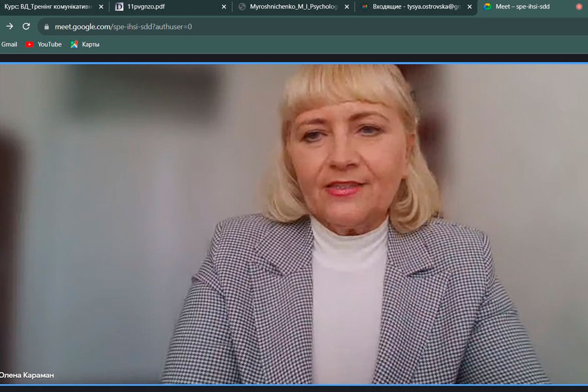Select the Meet – spe-ihsi-sdd tab
Image resolution: width=588 pixels, height=392 pixels.
click(x=523, y=7)
